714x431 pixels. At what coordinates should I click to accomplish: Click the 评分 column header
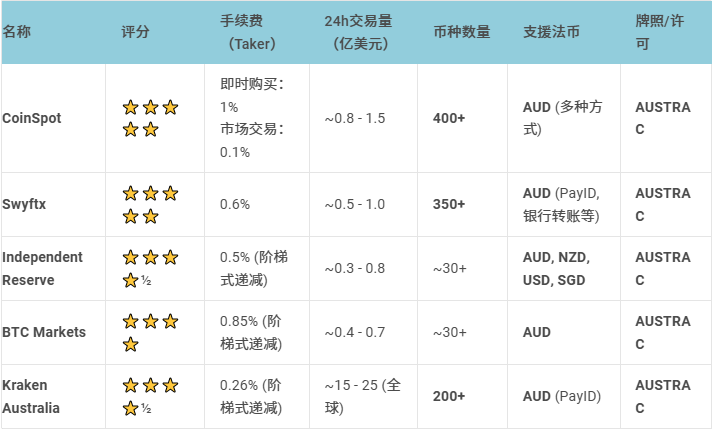point(135,32)
